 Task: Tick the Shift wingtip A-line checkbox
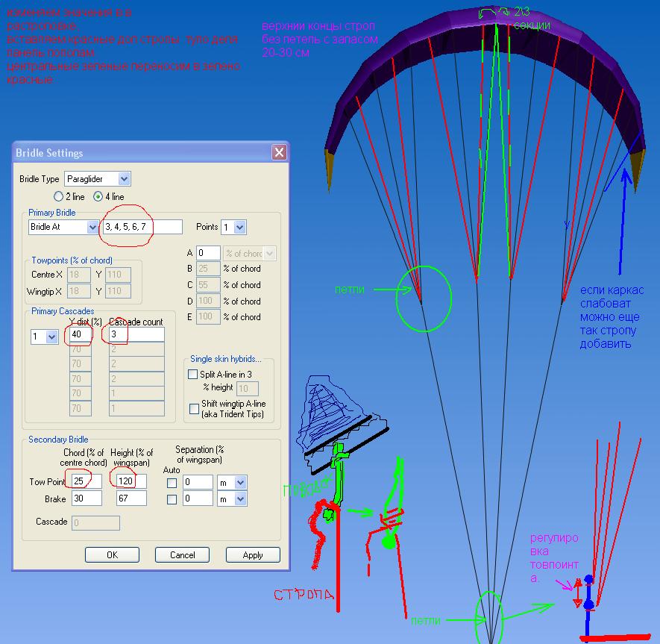point(195,409)
